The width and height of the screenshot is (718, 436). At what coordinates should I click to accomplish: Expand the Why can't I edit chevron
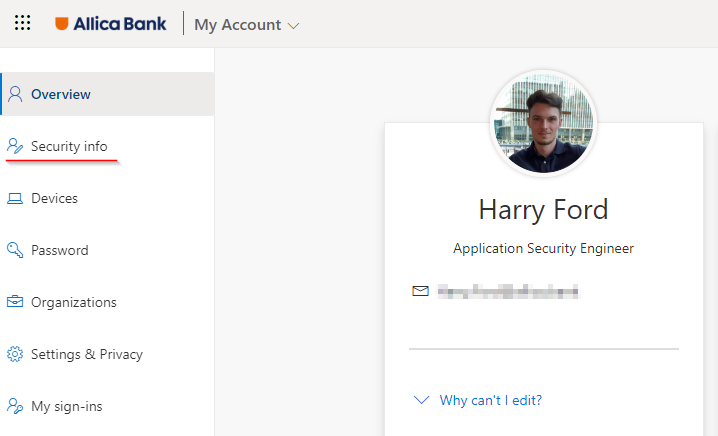(x=421, y=400)
